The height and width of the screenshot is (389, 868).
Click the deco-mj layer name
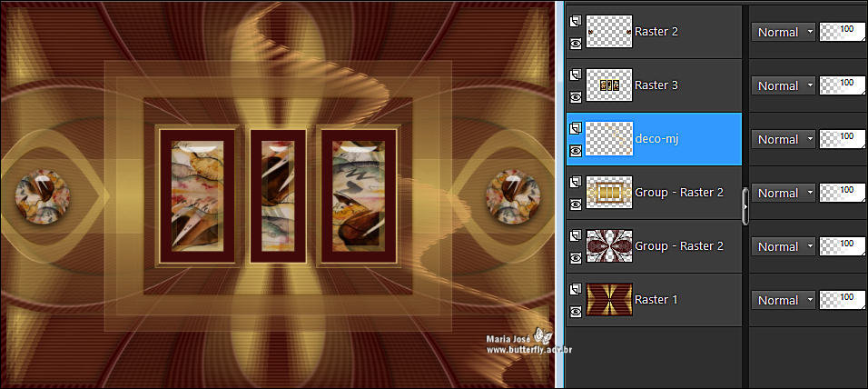click(657, 139)
